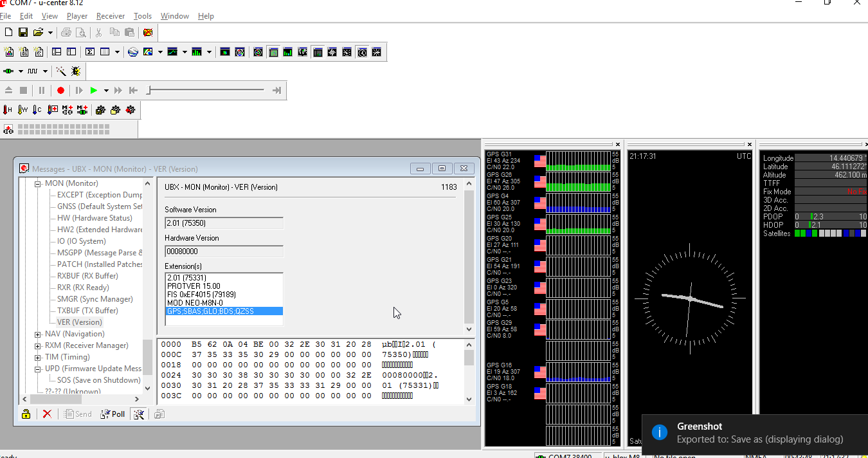Collapse the MON (Monitor) tree node
The width and height of the screenshot is (868, 458).
(x=38, y=183)
